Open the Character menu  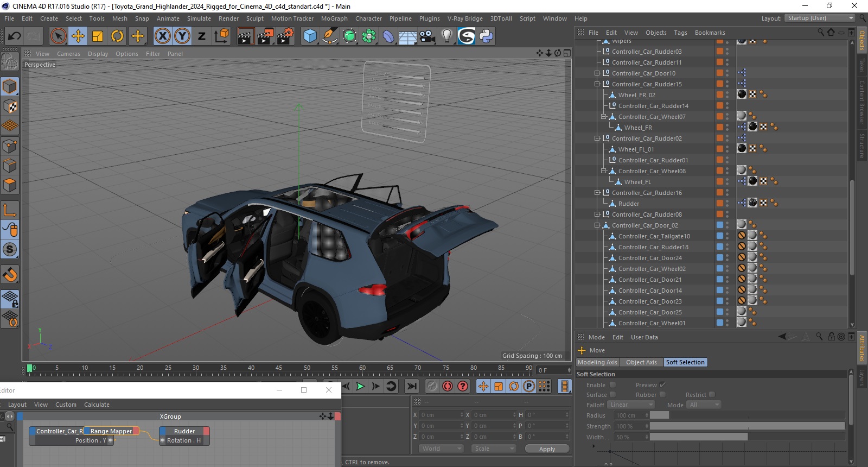[369, 18]
